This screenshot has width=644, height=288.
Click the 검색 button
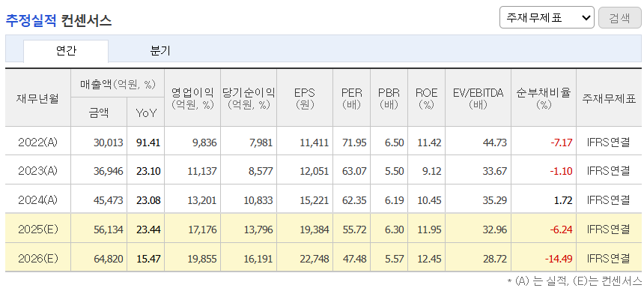pos(619,17)
